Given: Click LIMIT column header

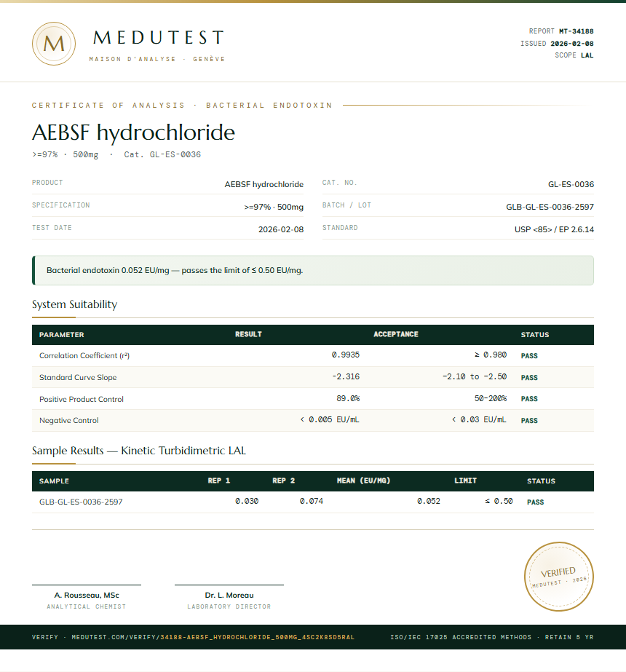Looking at the screenshot, I should (x=465, y=481).
